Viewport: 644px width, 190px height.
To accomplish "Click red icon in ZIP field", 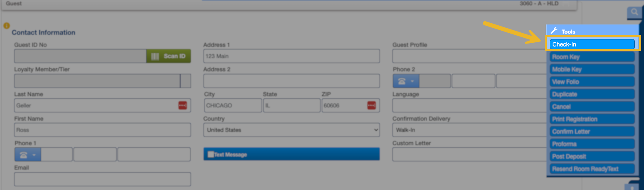I will (x=371, y=105).
